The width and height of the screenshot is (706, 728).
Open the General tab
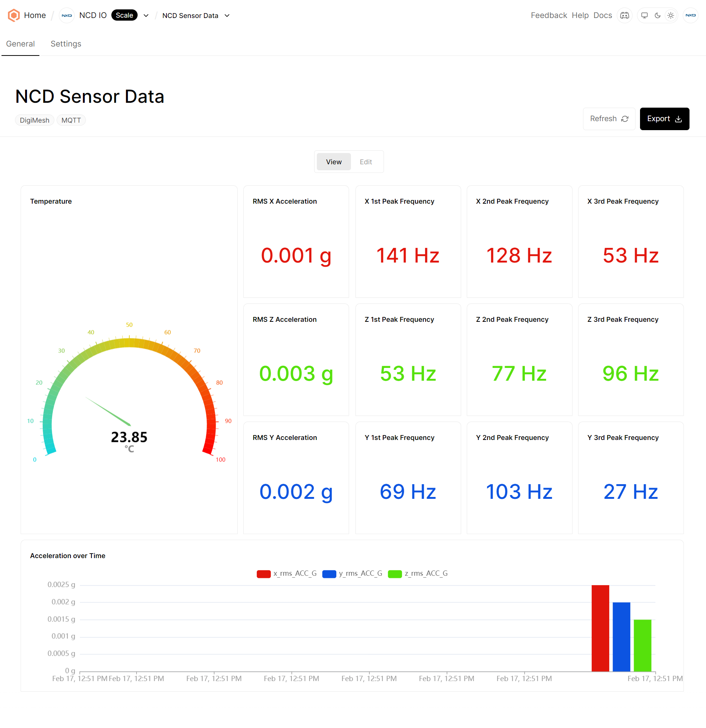click(20, 44)
